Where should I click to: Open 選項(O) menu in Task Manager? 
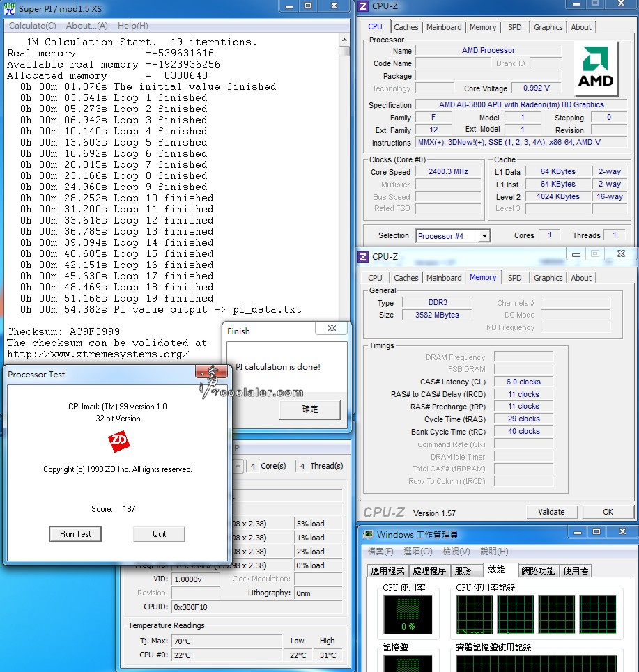[x=417, y=551]
